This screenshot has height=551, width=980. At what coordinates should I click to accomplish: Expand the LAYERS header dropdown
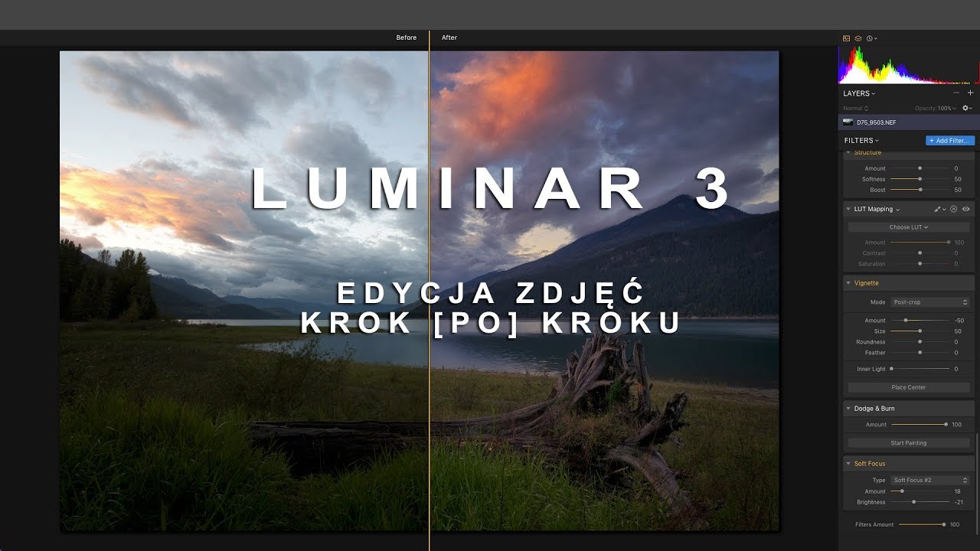click(860, 93)
